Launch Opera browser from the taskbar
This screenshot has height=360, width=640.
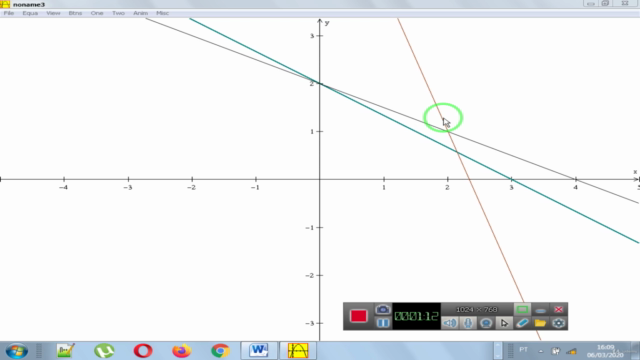click(x=143, y=351)
